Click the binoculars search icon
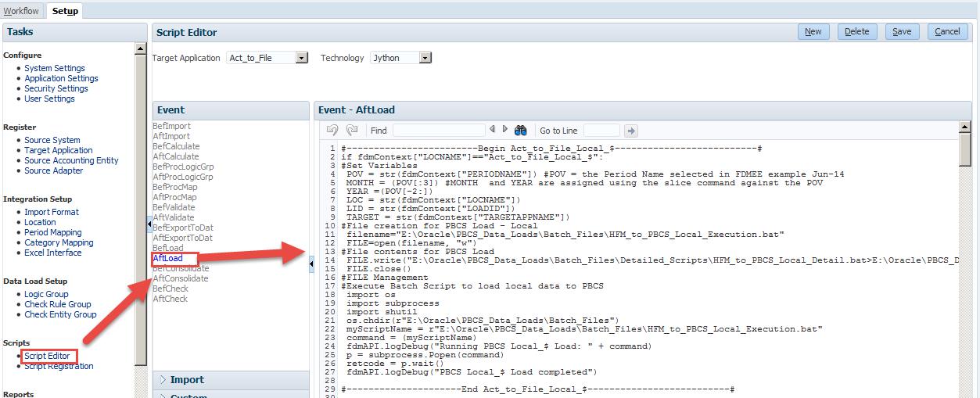 pos(521,131)
